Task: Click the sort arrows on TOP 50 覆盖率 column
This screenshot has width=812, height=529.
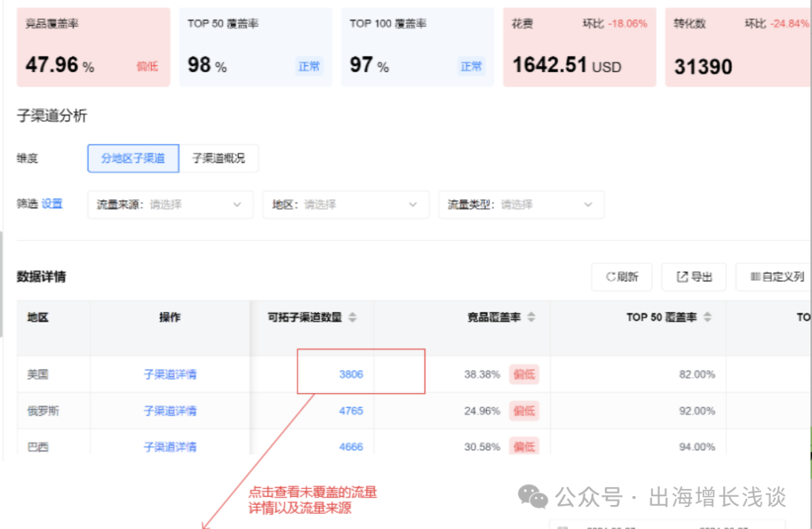Action: 706,317
